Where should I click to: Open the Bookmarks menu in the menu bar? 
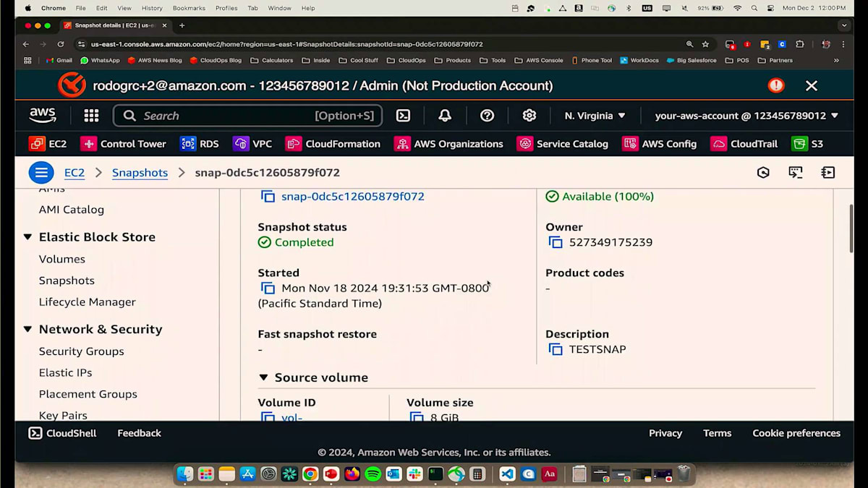click(189, 8)
